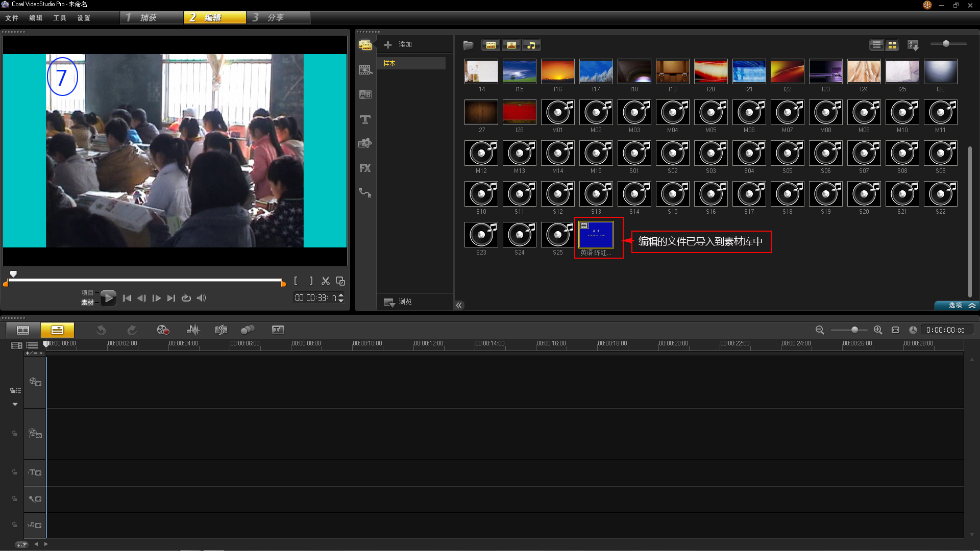Open the 文件 menu
Screen dimensions: 980x551
pos(12,18)
